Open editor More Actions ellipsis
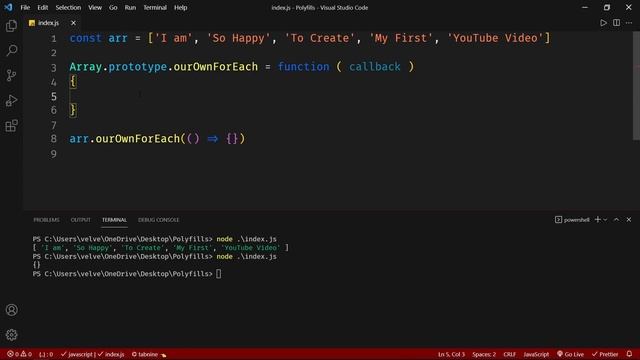The width and height of the screenshot is (640, 360). pos(629,23)
